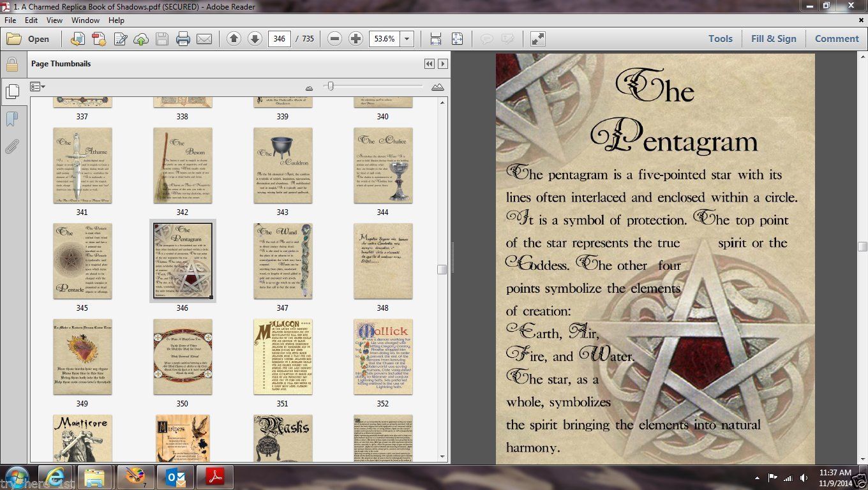The width and height of the screenshot is (868, 490).
Task: Open the thumbnails options dropdown menu
Action: pyautogui.click(x=38, y=87)
